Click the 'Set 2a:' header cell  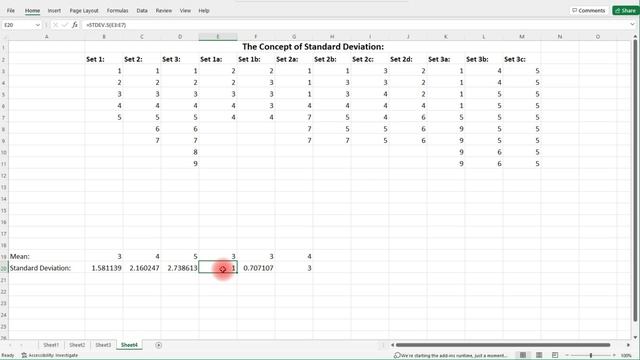tap(293, 59)
